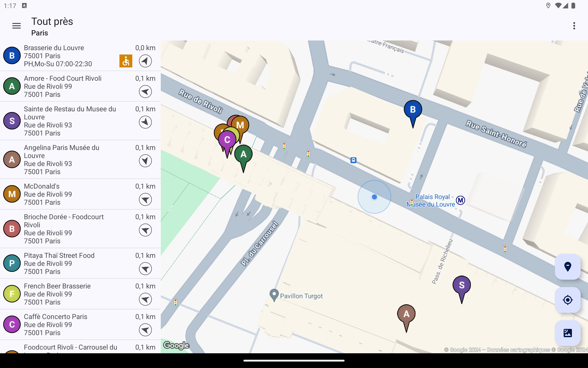Viewport: 588px width, 368px height.
Task: Tap direction arrow for French Beer Brasserie
Action: pyautogui.click(x=145, y=299)
